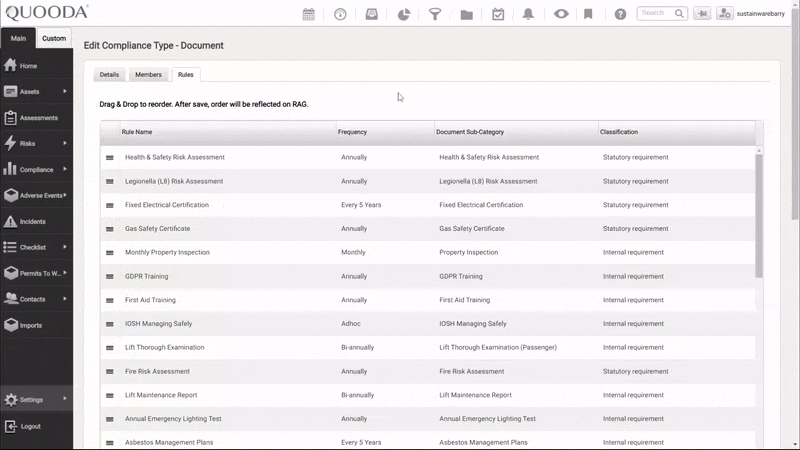800x450 pixels.
Task: Open the calendar icon in top toolbar
Action: click(309, 14)
